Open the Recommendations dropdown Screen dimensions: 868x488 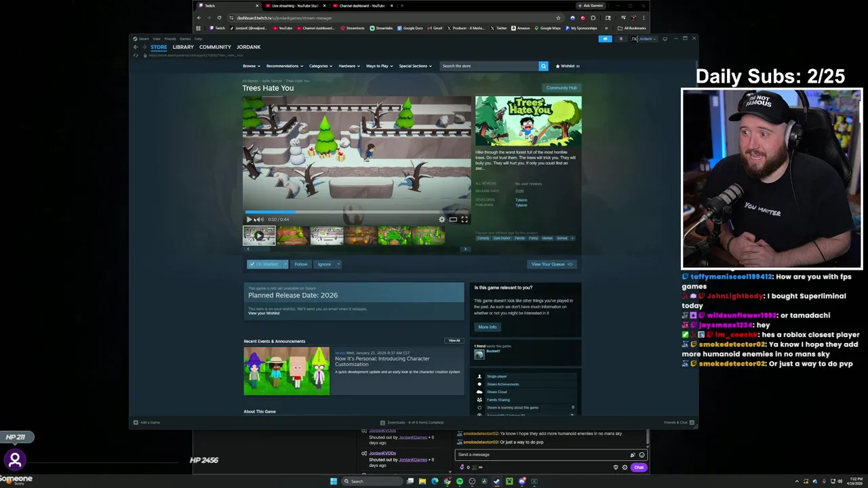pyautogui.click(x=285, y=66)
